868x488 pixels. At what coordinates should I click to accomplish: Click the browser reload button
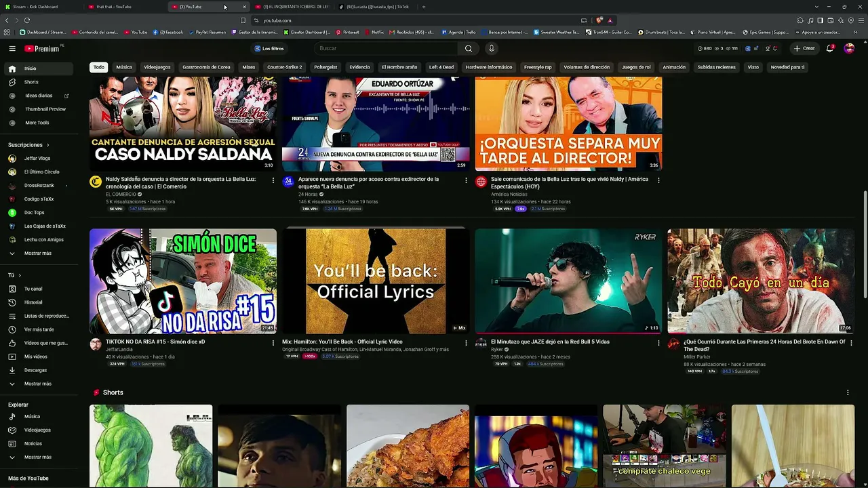click(27, 20)
